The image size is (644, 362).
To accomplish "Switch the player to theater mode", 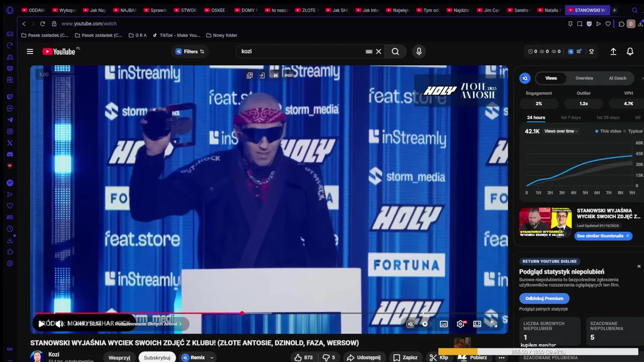I will (477, 324).
